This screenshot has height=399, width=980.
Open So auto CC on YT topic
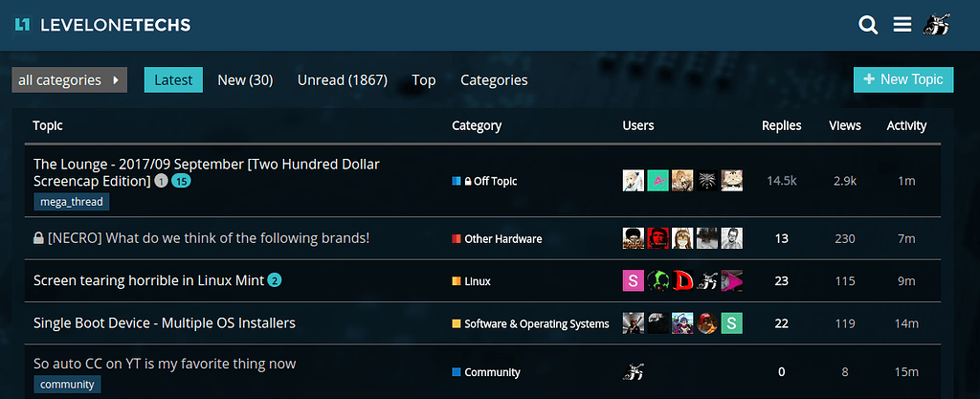[165, 364]
